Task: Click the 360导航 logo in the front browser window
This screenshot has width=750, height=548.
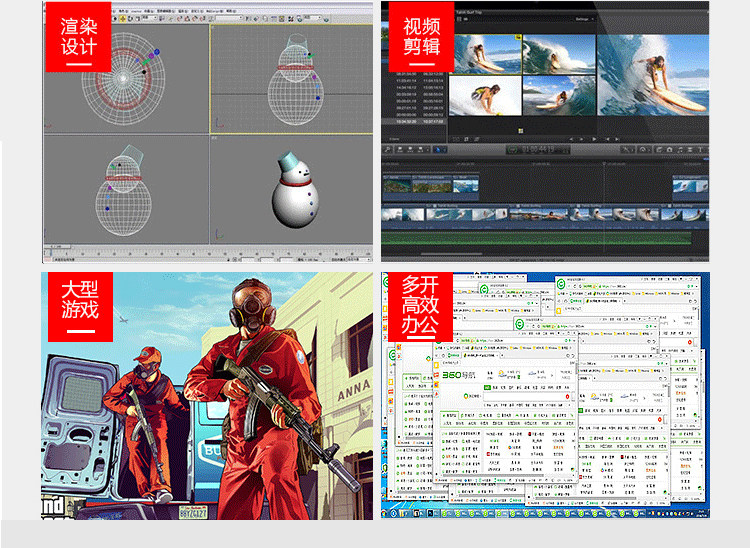Action: pos(459,374)
